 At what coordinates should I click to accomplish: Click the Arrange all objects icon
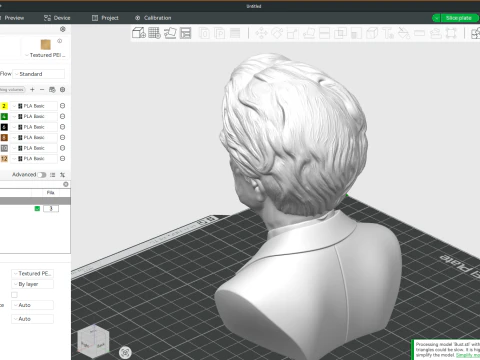click(186, 33)
